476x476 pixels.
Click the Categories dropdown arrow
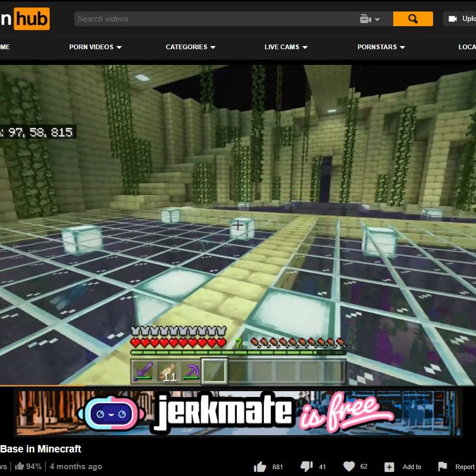(213, 47)
